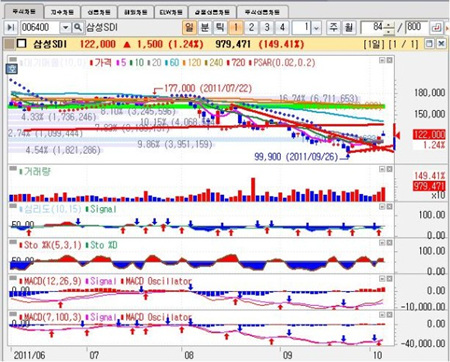Click the red return-arrow apply icon
The image size is (450, 362).
pyautogui.click(x=437, y=27)
